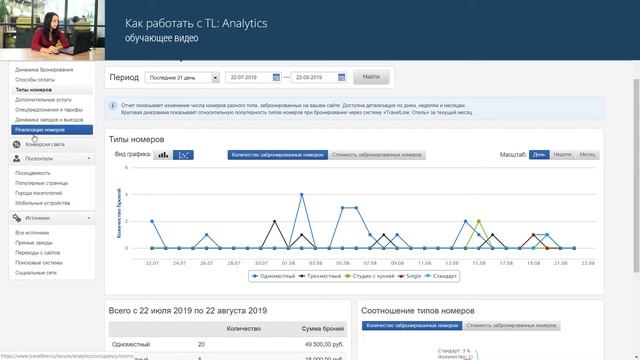The width and height of the screenshot is (640, 360).
Task: Select Количество забронированных номеров above line chart
Action: pyautogui.click(x=278, y=155)
